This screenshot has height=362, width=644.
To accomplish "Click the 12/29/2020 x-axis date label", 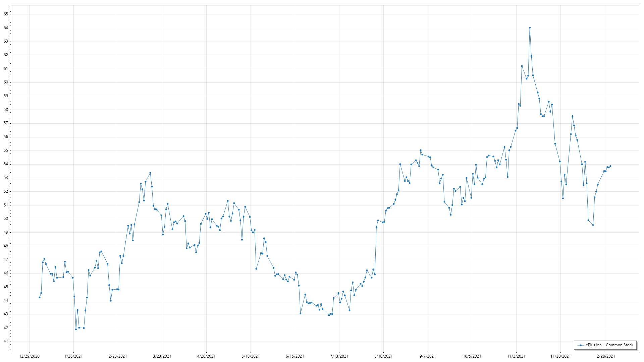I will pyautogui.click(x=29, y=356).
